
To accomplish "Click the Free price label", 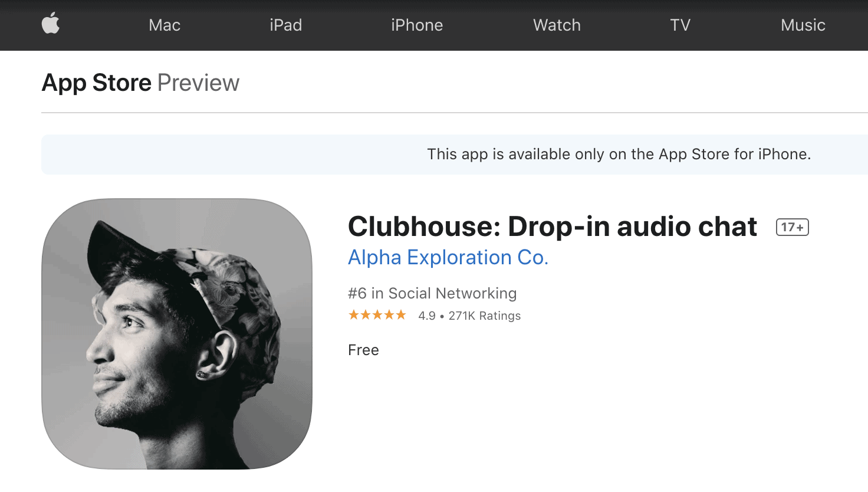I will (x=363, y=350).
